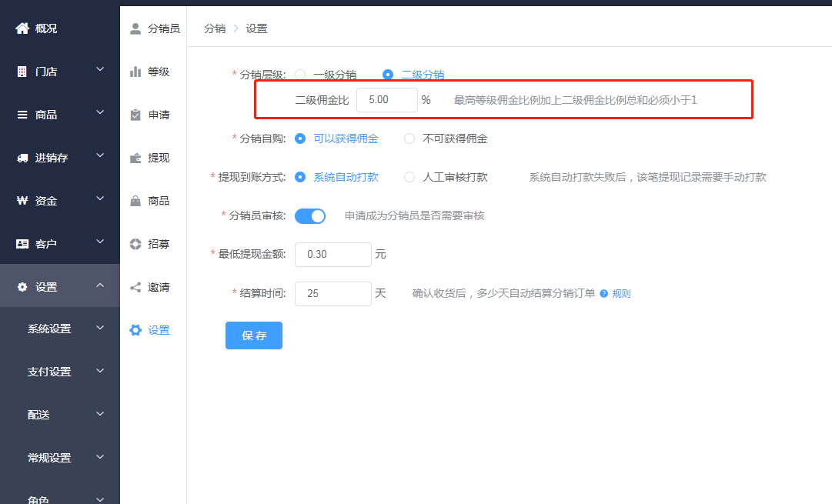Viewport: 832px width, 504px height.
Task: Click the 保存 save button
Action: (254, 335)
